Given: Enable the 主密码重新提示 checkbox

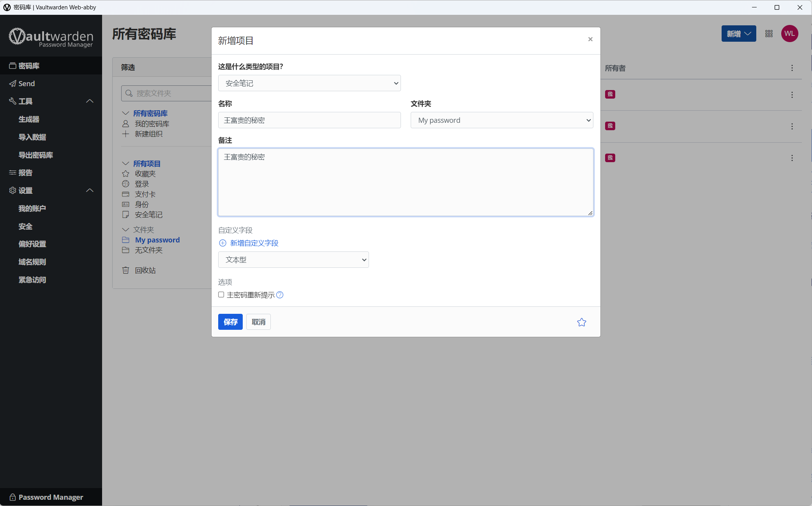Looking at the screenshot, I should point(221,295).
